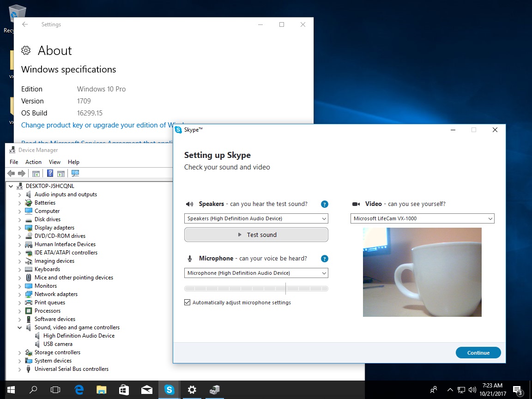Click Forward arrow in Device Manager toolbar
This screenshot has height=399, width=532.
[22, 173]
